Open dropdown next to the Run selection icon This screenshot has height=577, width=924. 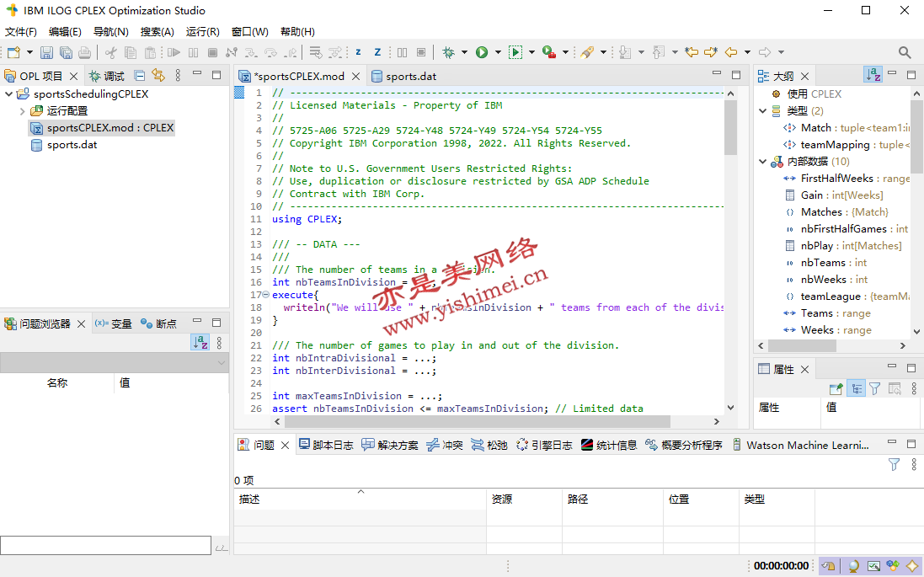click(531, 52)
